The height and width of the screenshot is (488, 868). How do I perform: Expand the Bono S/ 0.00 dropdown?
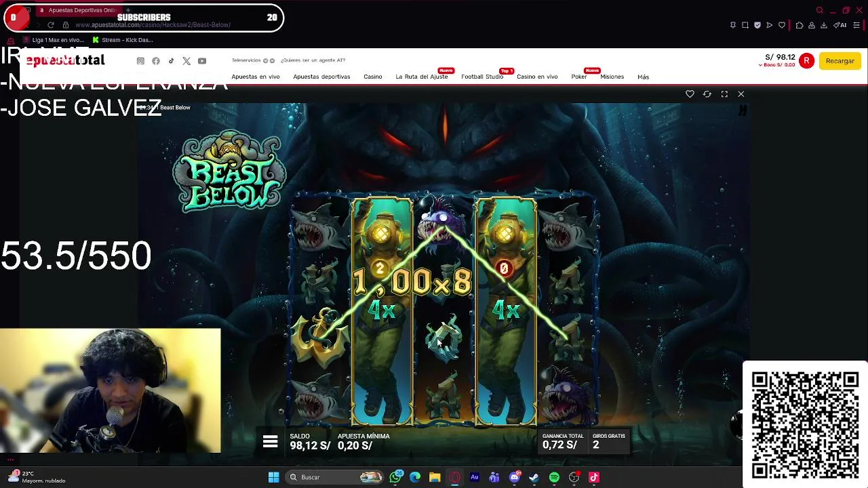(x=776, y=65)
